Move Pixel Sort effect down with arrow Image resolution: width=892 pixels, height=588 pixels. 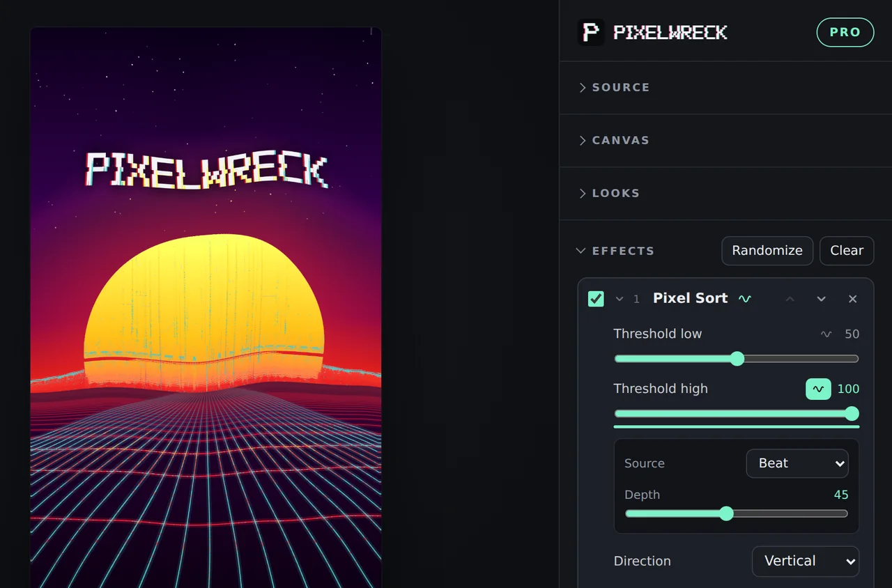pyautogui.click(x=821, y=299)
